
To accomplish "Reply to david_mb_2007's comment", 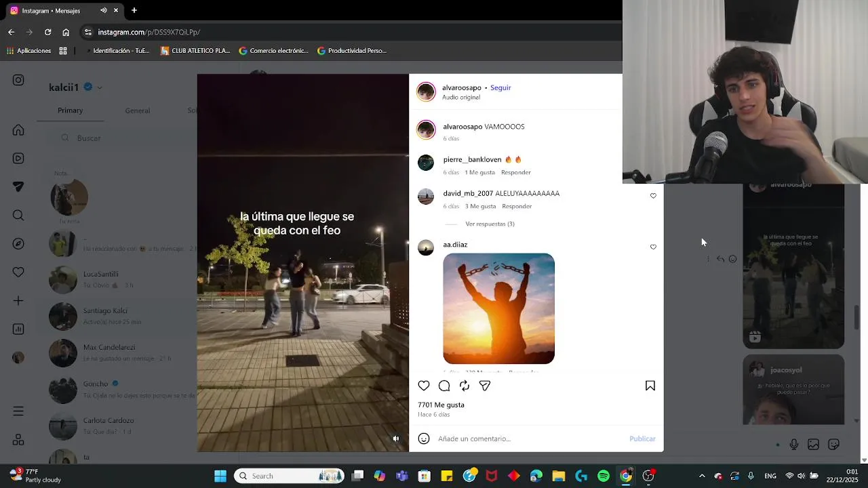I will point(517,206).
